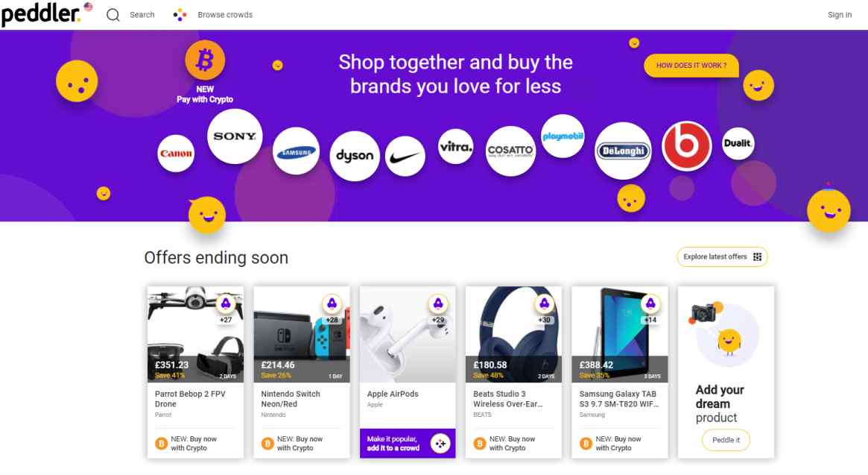Image resolution: width=868 pixels, height=475 pixels.
Task: Click the Canon brand logo circle
Action: tap(176, 154)
